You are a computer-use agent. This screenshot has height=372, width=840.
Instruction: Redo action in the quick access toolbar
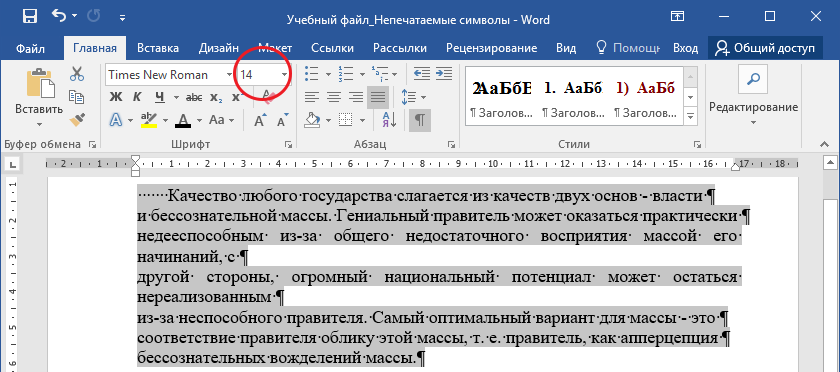93,17
